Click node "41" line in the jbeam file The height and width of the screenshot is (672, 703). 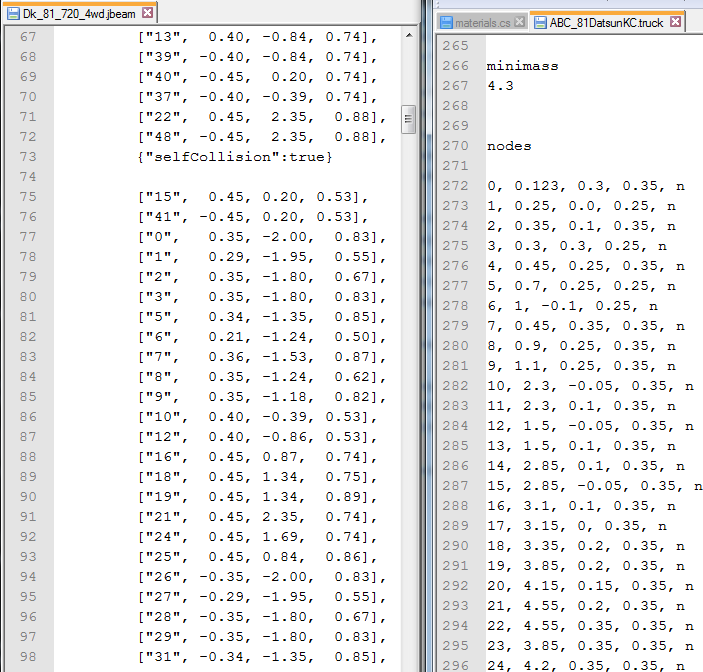(253, 217)
